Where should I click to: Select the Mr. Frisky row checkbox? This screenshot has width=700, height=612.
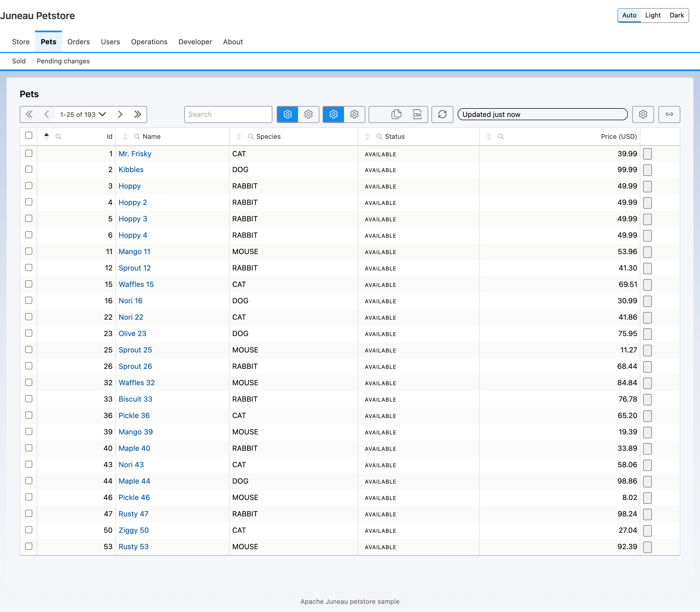29,153
